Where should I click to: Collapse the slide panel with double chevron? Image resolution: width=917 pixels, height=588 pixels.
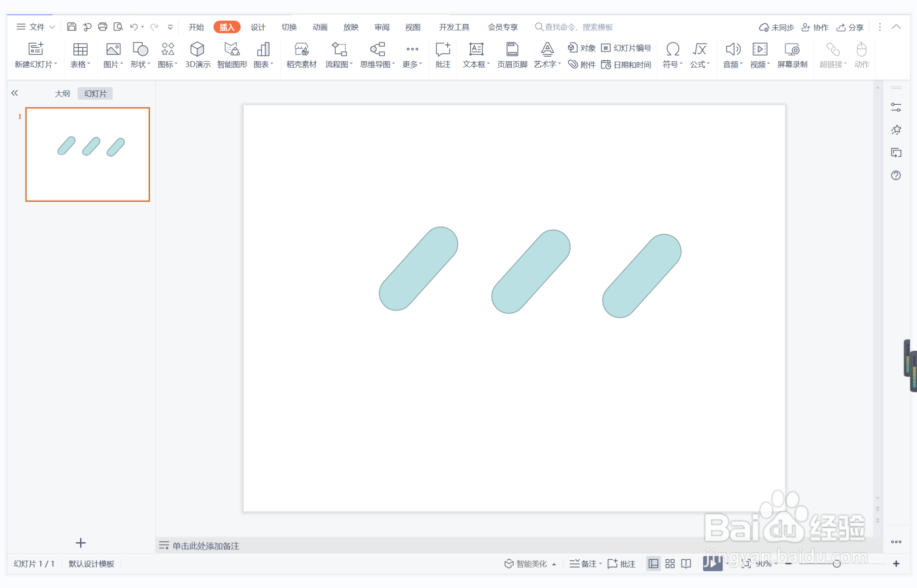pyautogui.click(x=15, y=93)
